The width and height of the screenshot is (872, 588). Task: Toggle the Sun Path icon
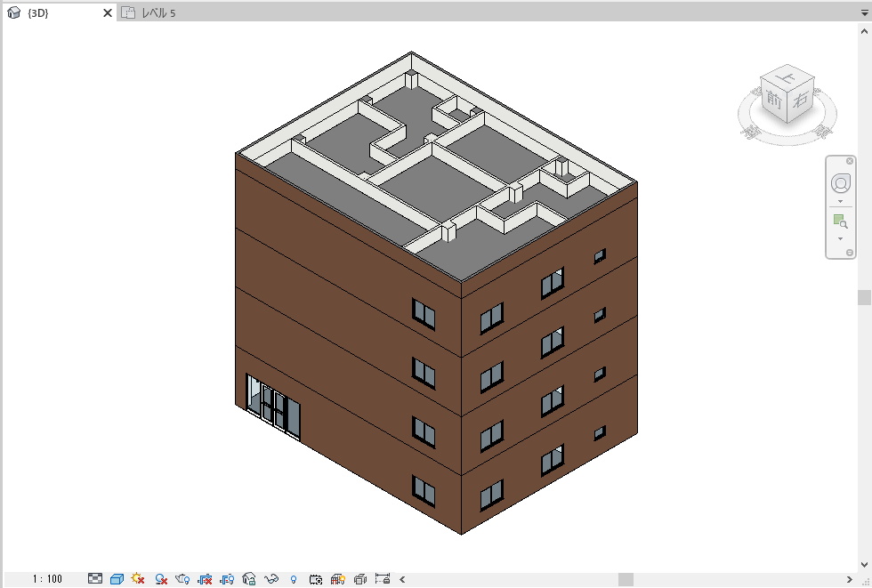click(x=138, y=579)
